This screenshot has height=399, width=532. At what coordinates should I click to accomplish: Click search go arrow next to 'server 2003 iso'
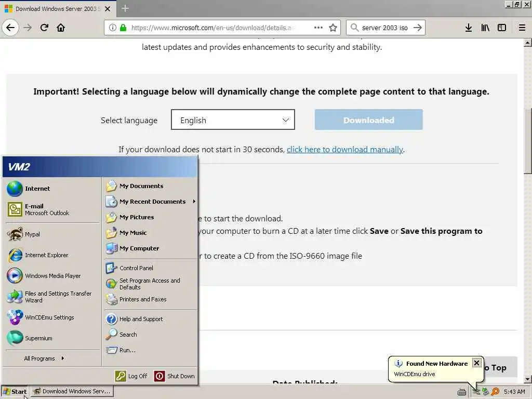coord(418,28)
